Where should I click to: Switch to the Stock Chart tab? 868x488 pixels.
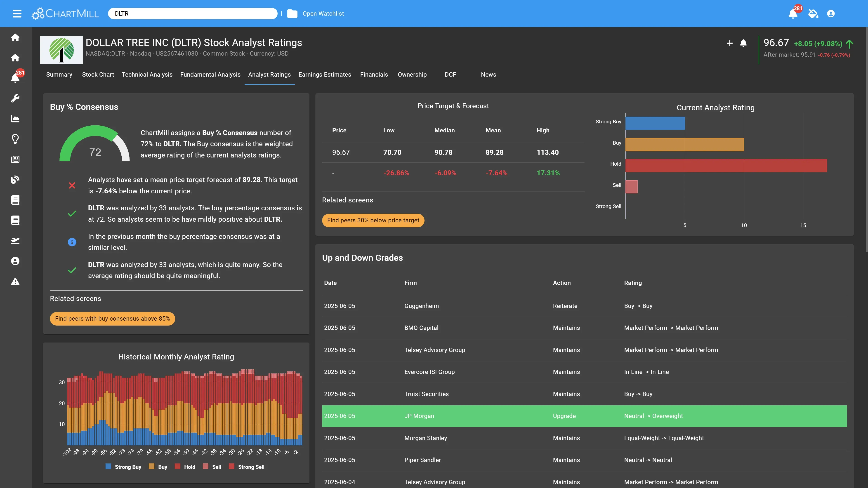coord(98,74)
